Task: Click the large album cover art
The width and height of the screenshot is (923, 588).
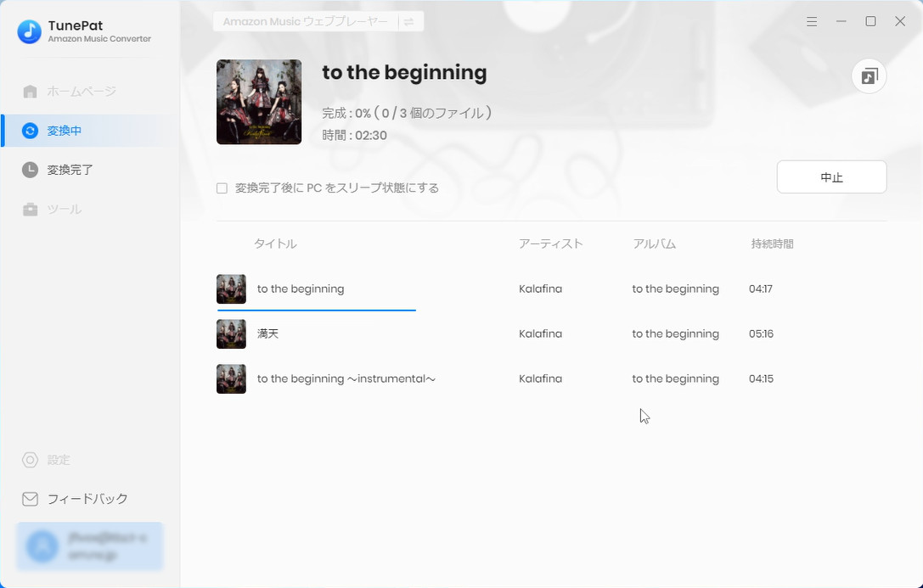Action: tap(259, 102)
